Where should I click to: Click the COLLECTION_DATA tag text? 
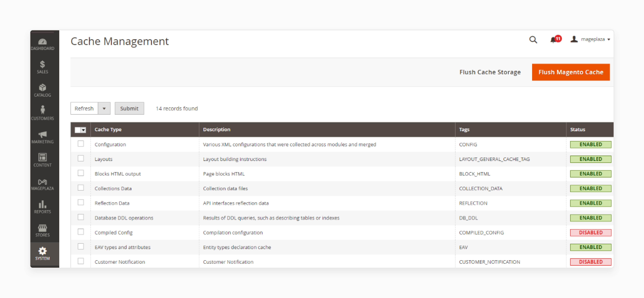(481, 189)
